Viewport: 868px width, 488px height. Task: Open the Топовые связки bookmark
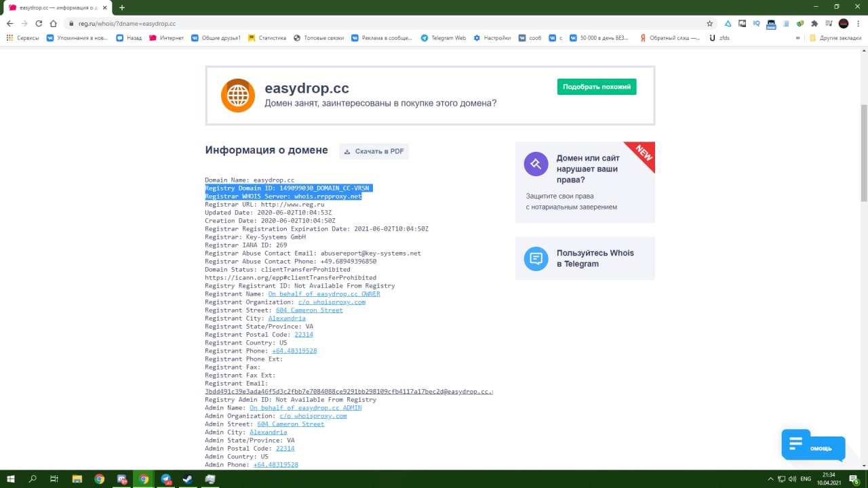coord(319,38)
